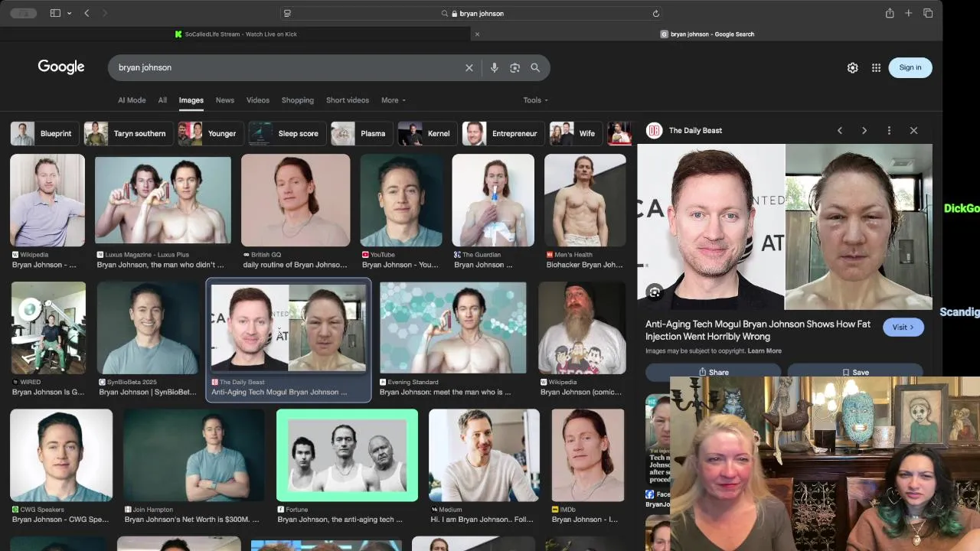The image size is (980, 551).
Task: Open the Wikipedia Bryan Johnson image result
Action: point(47,201)
